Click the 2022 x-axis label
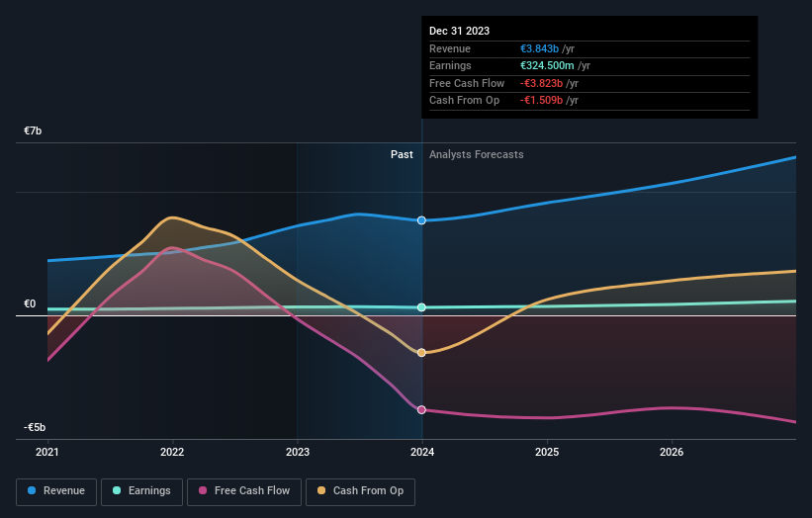 (x=172, y=452)
